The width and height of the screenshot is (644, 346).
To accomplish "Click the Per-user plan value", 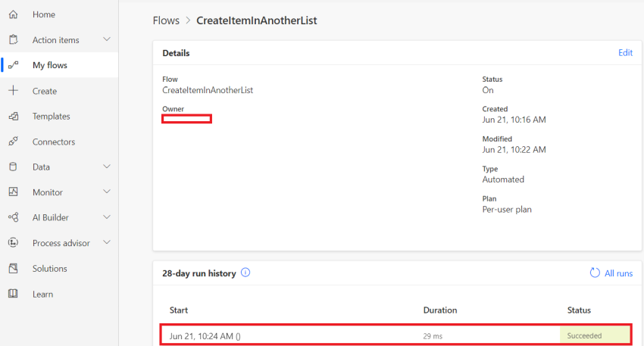I will tap(507, 210).
